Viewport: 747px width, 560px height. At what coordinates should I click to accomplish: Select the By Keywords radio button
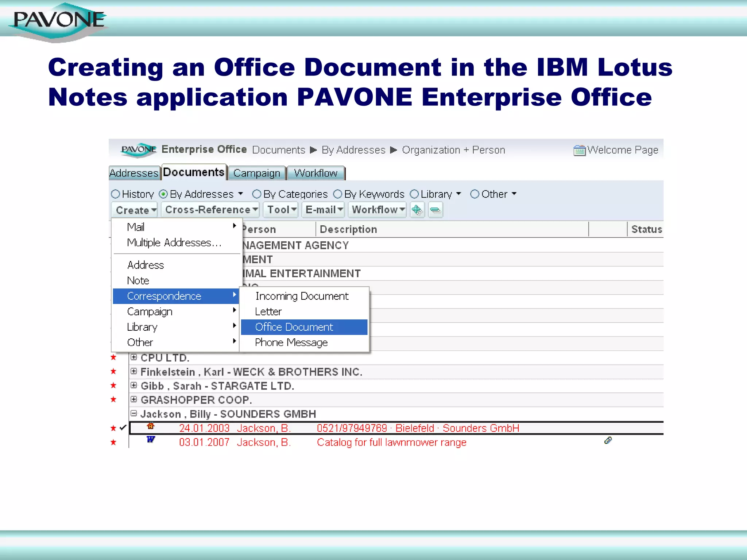(338, 194)
